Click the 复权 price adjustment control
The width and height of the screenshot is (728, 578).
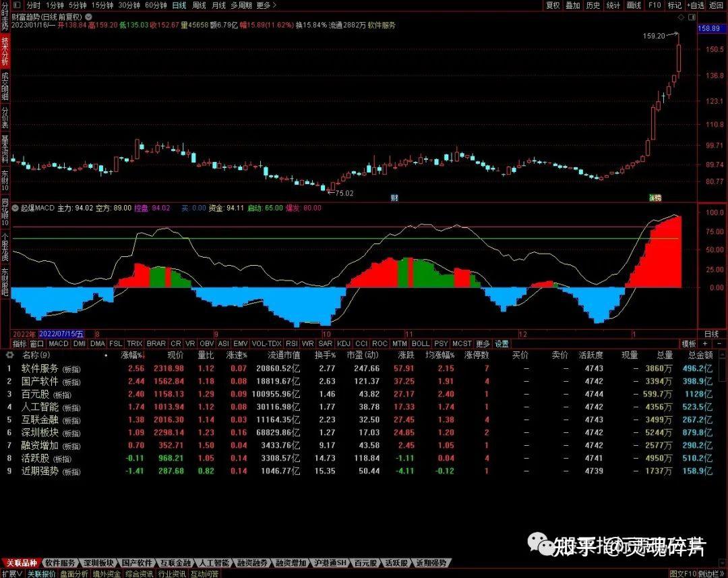(x=552, y=5)
